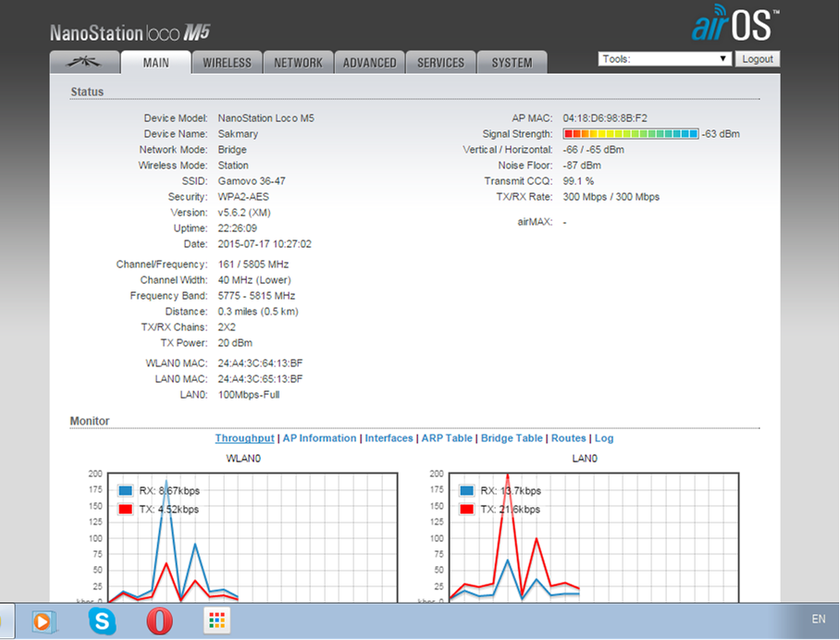Click the red TX legend swatch in WLAN0
The height and width of the screenshot is (640, 840).
[126, 509]
